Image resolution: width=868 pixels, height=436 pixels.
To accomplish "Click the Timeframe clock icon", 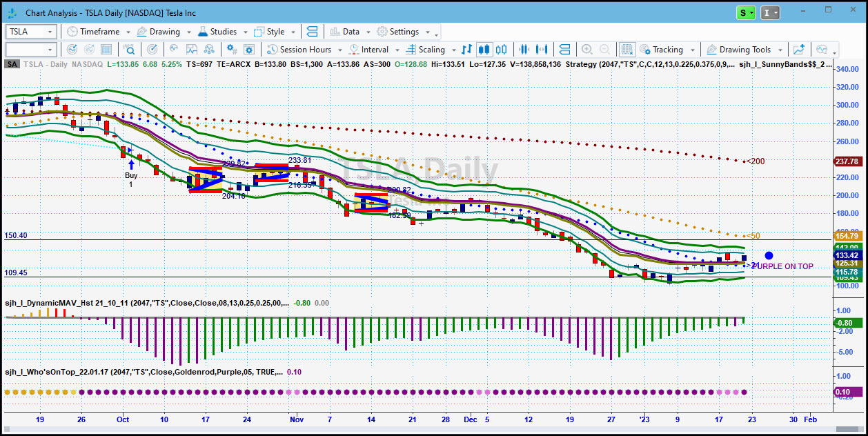I will (72, 32).
